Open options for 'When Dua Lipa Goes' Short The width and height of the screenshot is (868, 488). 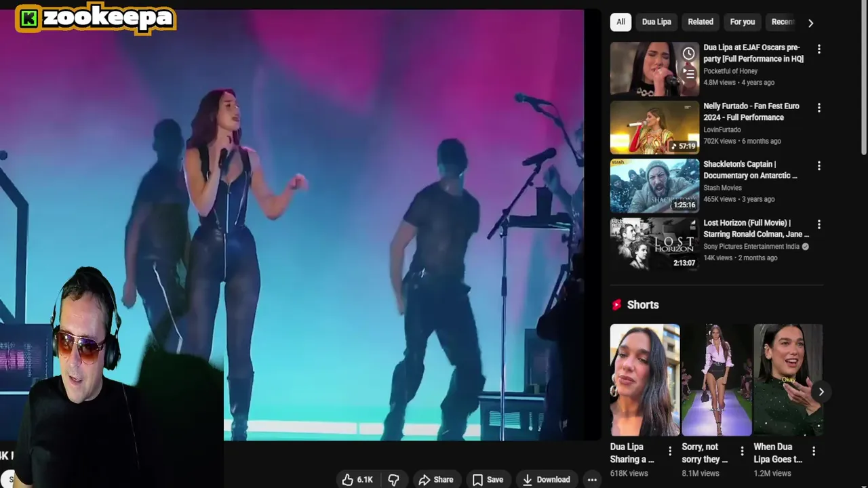[x=814, y=451]
